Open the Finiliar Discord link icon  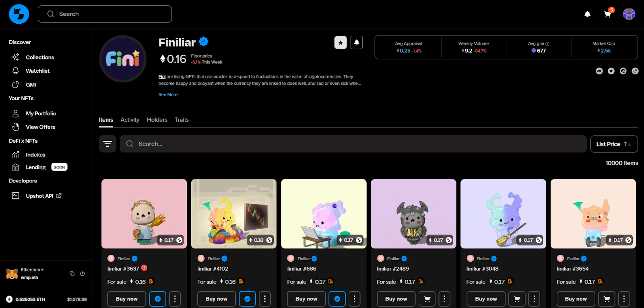599,71
